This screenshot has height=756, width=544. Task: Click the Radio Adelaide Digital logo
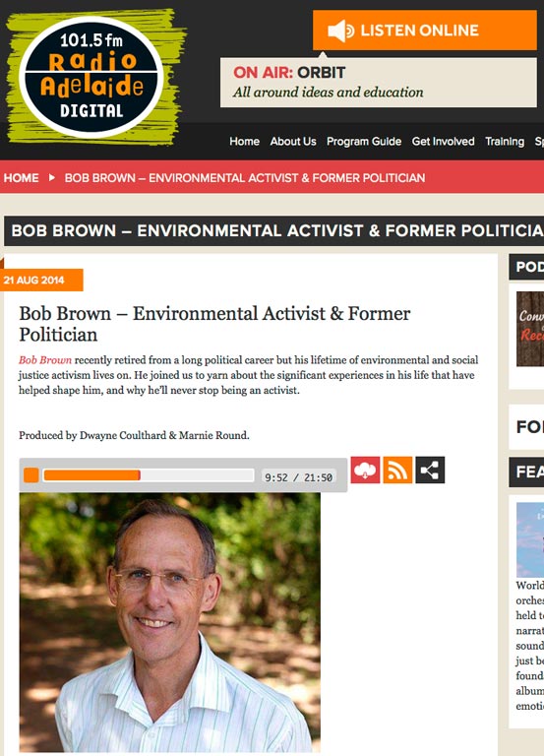[91, 77]
